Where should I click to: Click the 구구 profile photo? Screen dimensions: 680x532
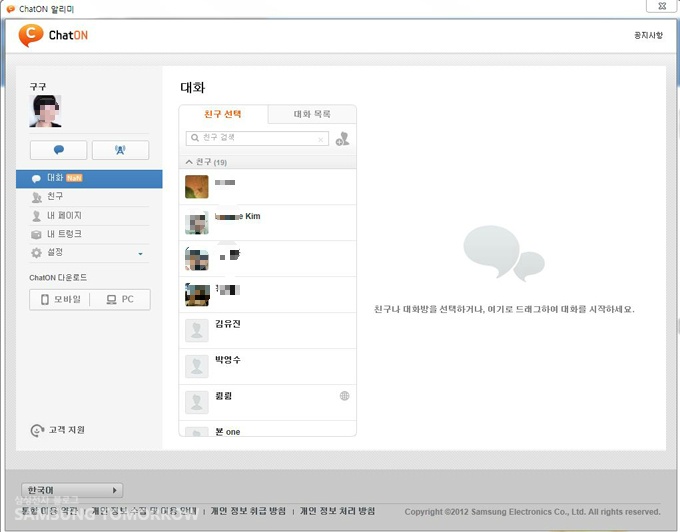point(46,111)
